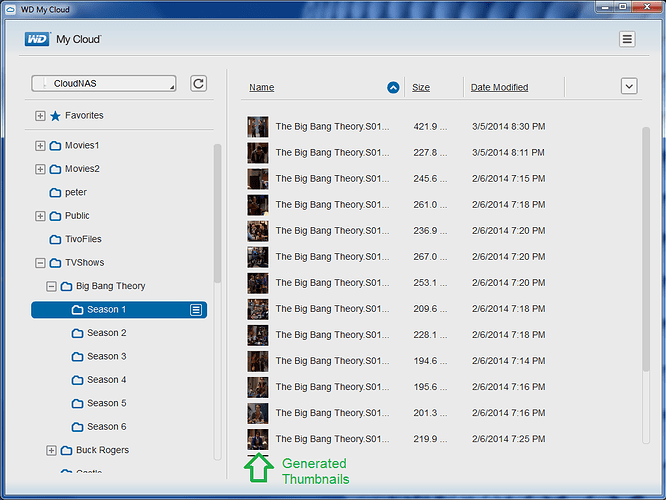Click the file list vertical scrollbar

click(646, 249)
